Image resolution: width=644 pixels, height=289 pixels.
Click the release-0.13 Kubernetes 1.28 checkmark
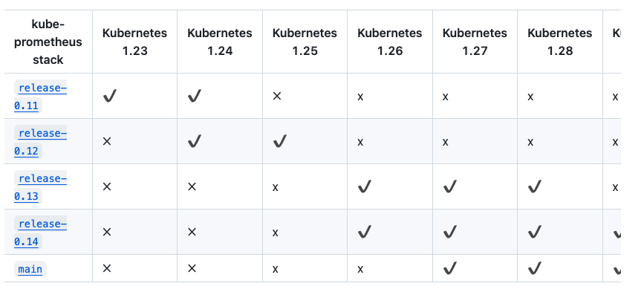point(534,186)
